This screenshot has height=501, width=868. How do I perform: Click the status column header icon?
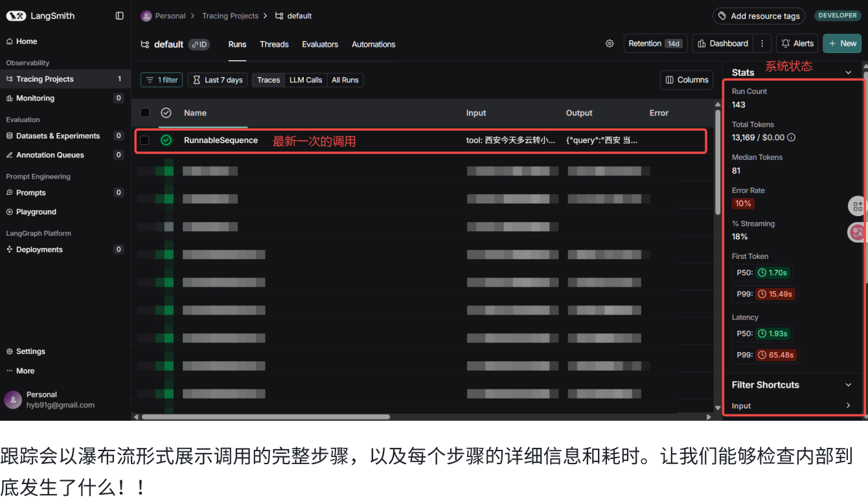coord(166,113)
